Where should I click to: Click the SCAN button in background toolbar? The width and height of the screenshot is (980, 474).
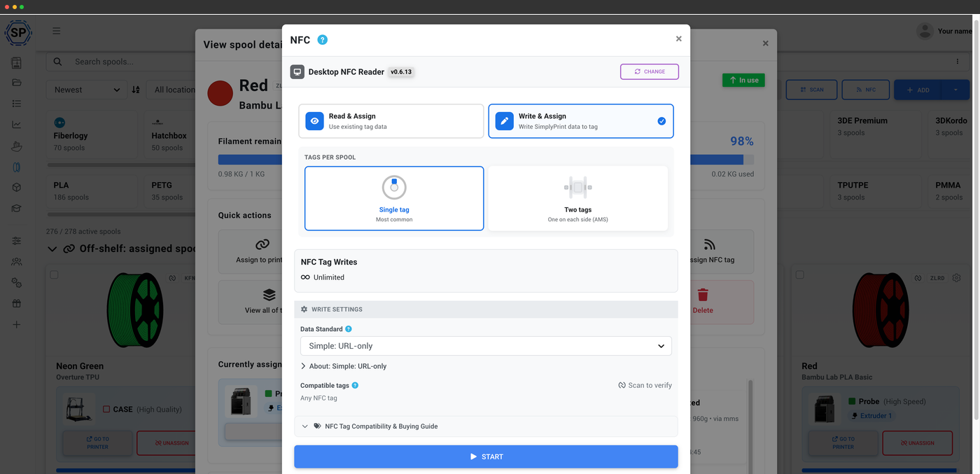pyautogui.click(x=811, y=90)
